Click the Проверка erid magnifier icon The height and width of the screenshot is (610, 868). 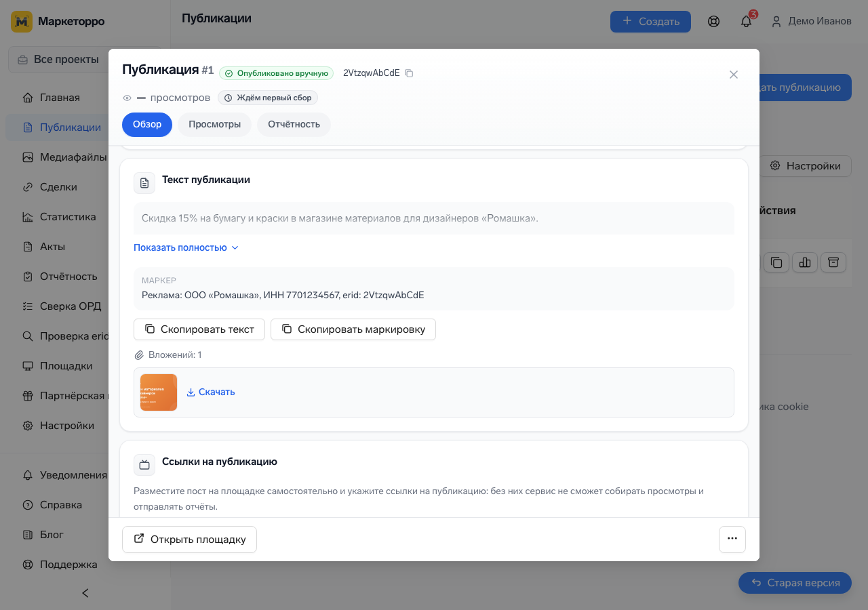pyautogui.click(x=28, y=336)
